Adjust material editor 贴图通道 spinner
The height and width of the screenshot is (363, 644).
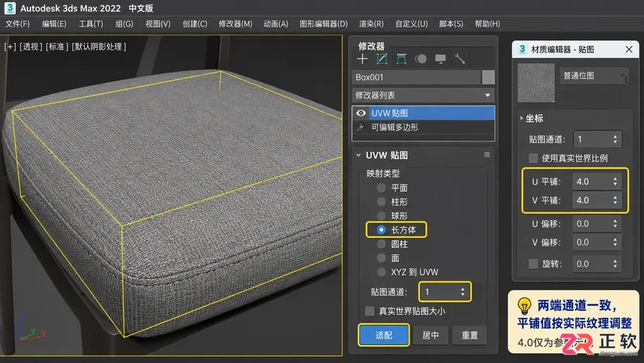tap(615, 139)
